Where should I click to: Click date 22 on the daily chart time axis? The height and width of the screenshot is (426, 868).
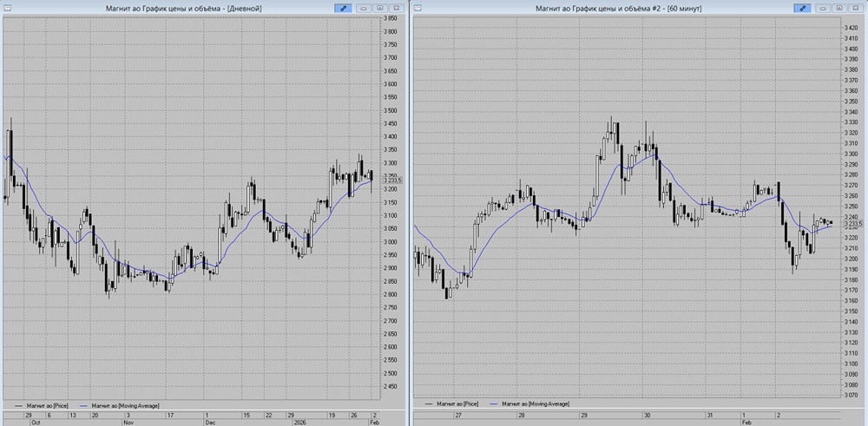(x=268, y=415)
